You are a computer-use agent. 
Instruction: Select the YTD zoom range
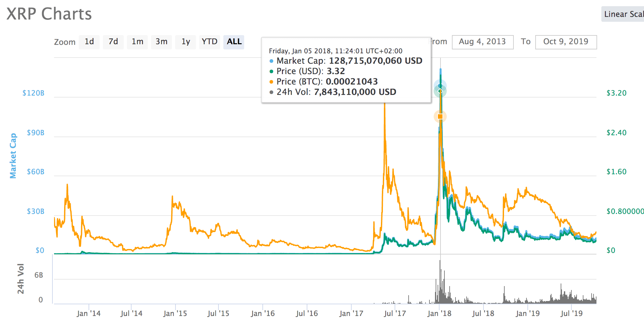[209, 42]
